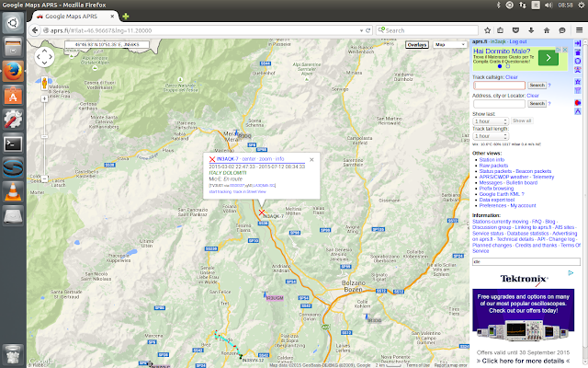Click the blue star favorites icon
588x368 pixels.
[578, 82]
